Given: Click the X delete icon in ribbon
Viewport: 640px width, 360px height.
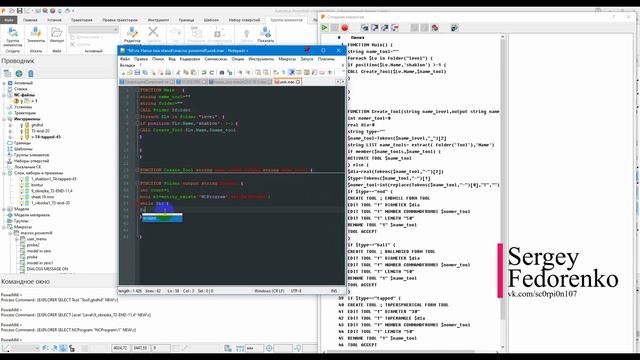Looking at the screenshot, I should click(x=153, y=32).
